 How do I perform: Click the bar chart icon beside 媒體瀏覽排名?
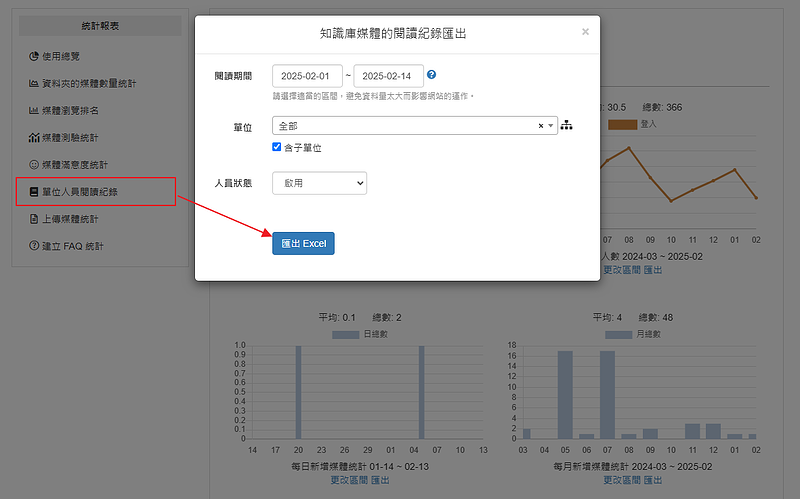pos(33,111)
